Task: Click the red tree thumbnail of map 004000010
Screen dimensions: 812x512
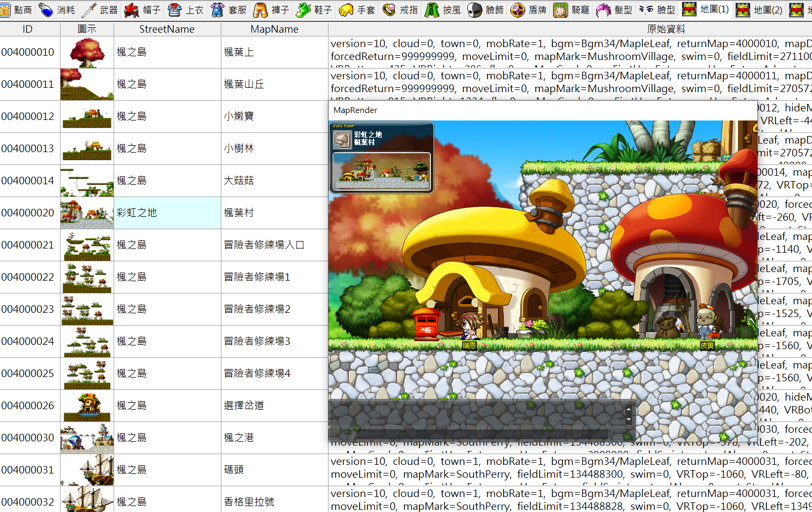Action: pos(87,52)
